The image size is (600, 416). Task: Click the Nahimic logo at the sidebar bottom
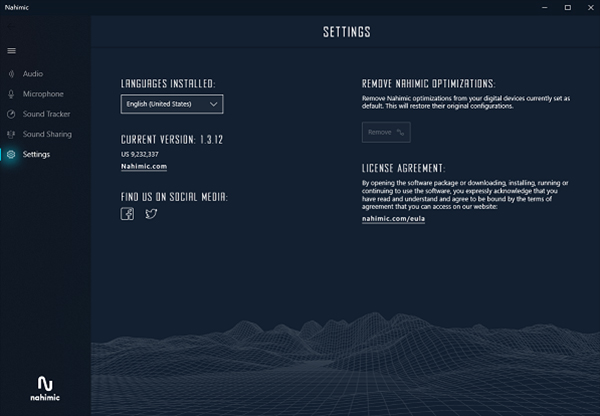tap(45, 388)
